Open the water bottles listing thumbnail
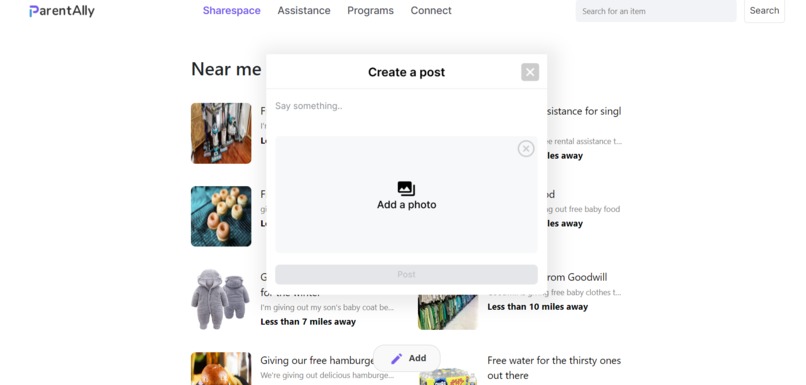Viewport: 806px width, 385px height. click(x=448, y=376)
